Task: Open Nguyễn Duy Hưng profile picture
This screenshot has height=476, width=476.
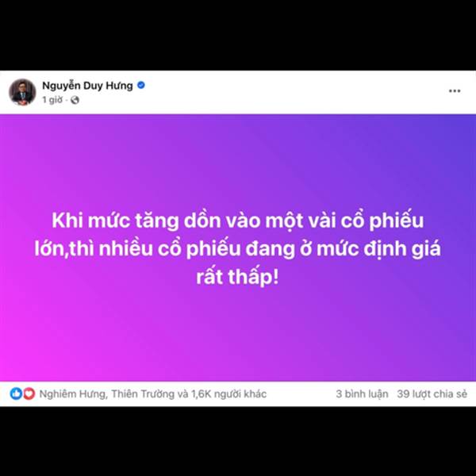Action: coord(22,92)
